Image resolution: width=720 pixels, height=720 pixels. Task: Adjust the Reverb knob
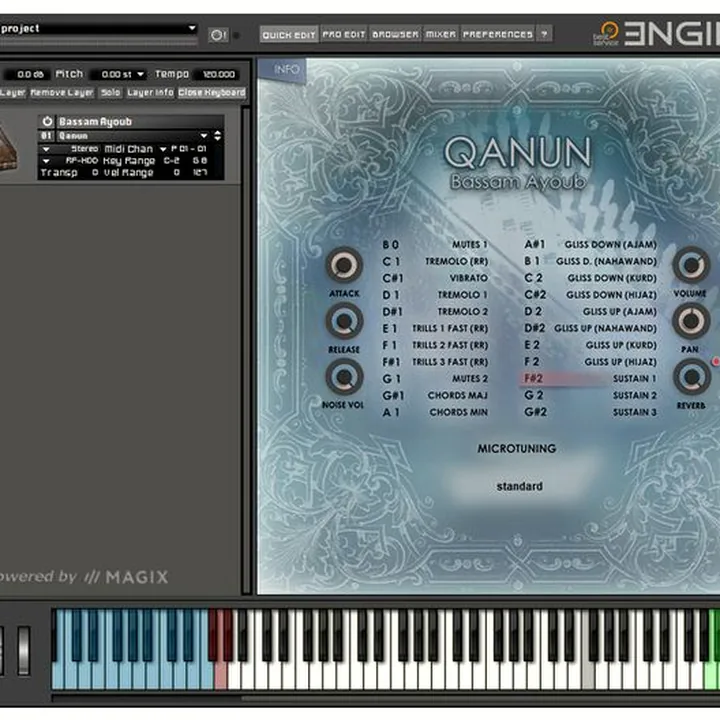pos(691,377)
